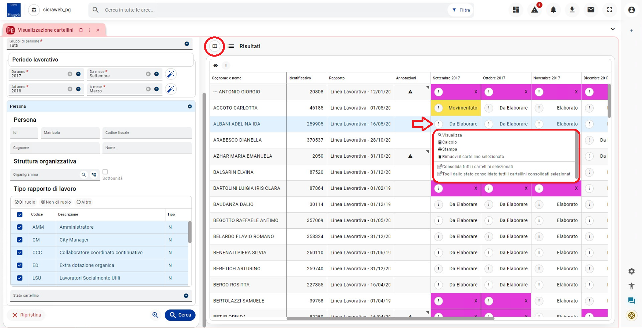Uncheck the AMM Amministratore row checkbox
The image size is (644, 328).
(20, 227)
